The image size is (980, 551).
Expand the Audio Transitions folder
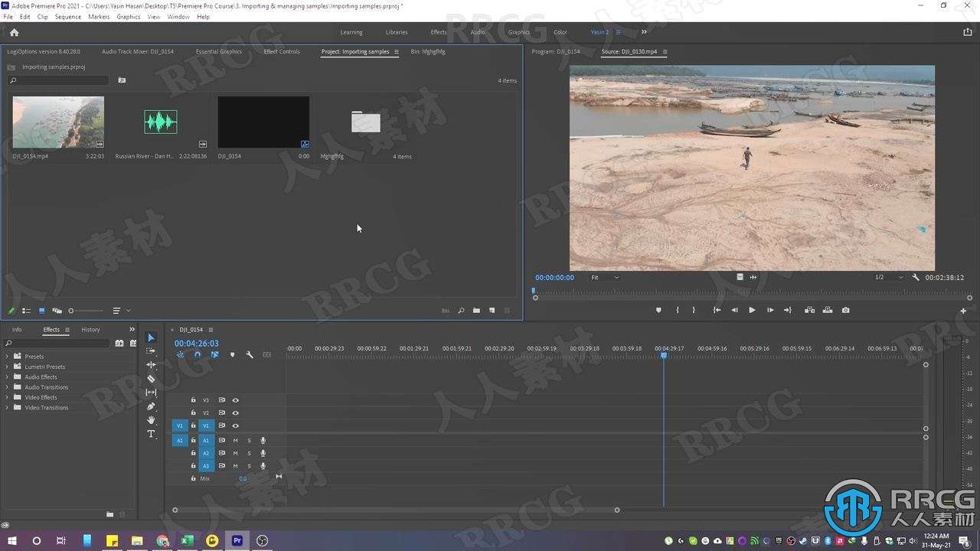[8, 387]
